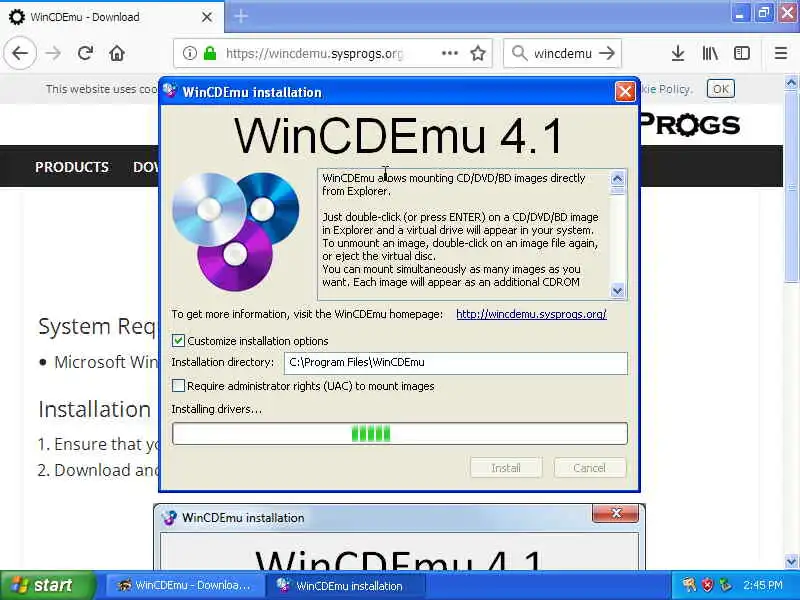Open page actions three-dot menu
This screenshot has height=600, width=800.
pos(449,53)
